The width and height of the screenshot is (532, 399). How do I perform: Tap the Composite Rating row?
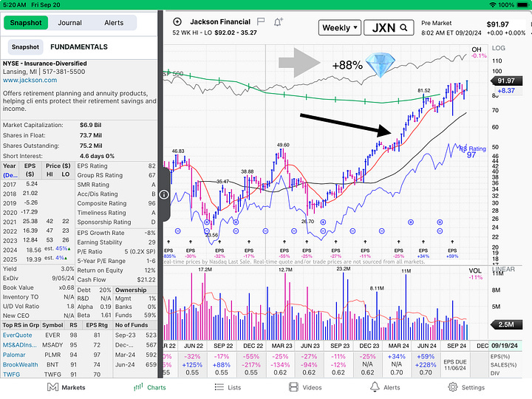tap(116, 203)
